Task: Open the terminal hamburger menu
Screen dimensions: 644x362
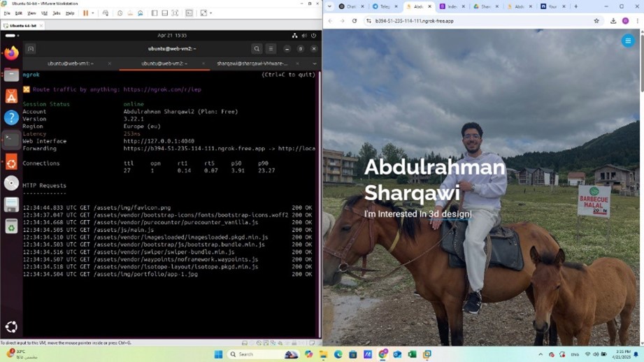Action: tap(271, 49)
